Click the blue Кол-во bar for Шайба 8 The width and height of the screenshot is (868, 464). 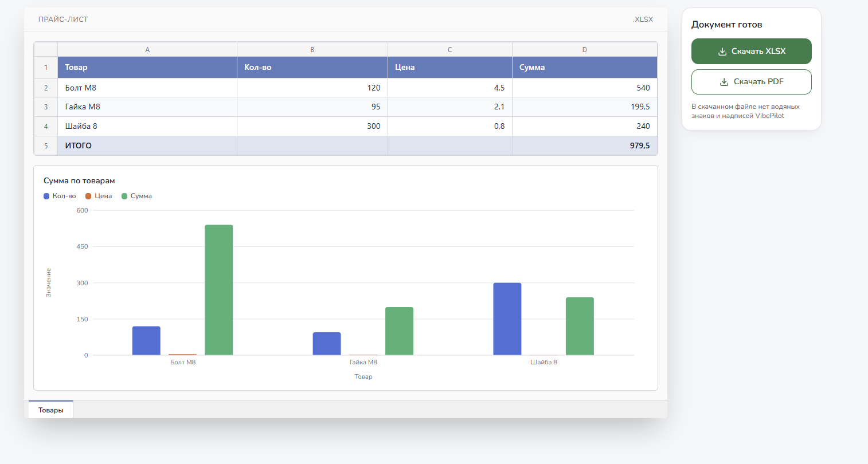click(507, 319)
